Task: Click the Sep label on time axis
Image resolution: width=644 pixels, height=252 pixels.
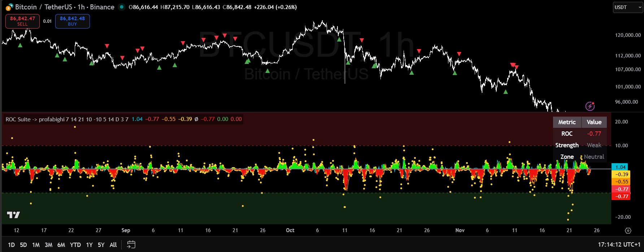Action: (126, 230)
